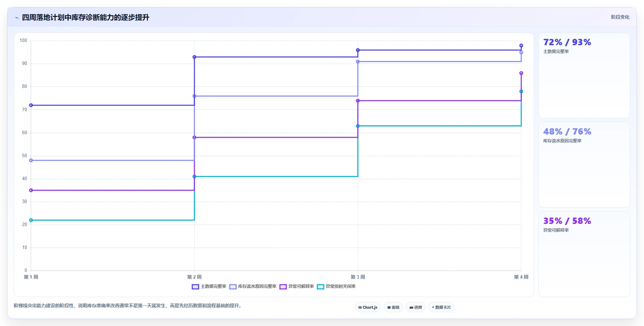Click the 第 4 周 axis label
This screenshot has width=644, height=326.
521,277
